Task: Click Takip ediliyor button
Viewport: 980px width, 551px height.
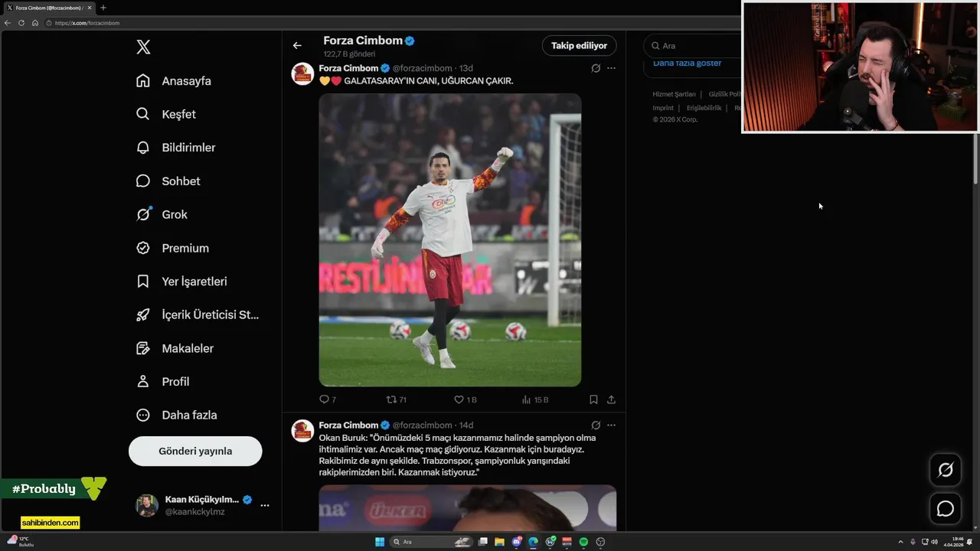Action: [579, 45]
